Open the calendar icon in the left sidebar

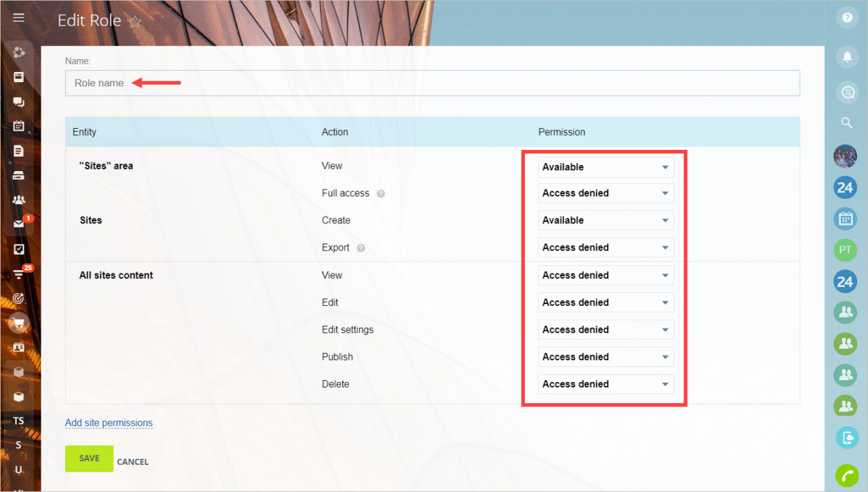click(19, 126)
